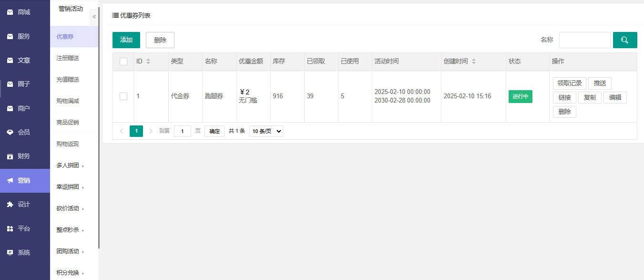Image resolution: width=644 pixels, height=280 pixels.
Task: Click the search magnifier icon button
Action: pos(624,40)
